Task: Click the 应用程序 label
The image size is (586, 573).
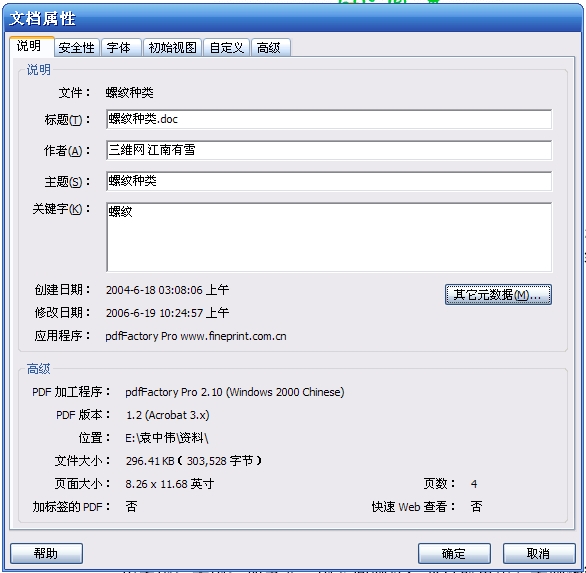Action: 62,336
